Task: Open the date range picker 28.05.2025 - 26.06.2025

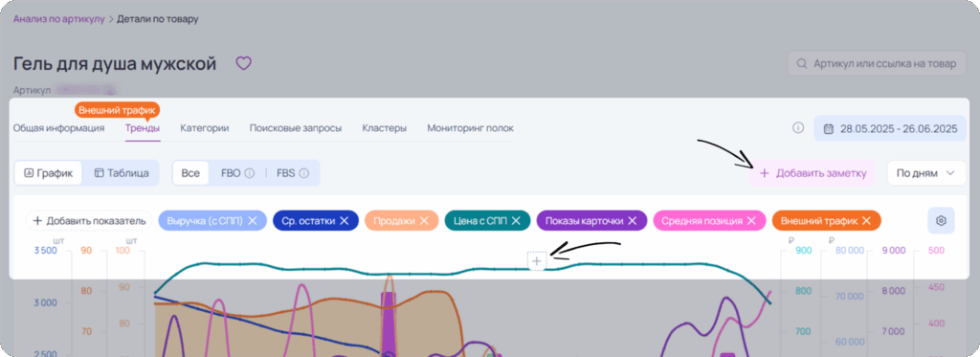Action: [891, 129]
